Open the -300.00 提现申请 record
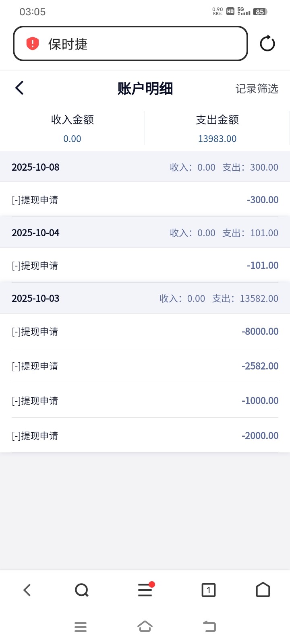The width and height of the screenshot is (290, 644). pyautogui.click(x=145, y=200)
